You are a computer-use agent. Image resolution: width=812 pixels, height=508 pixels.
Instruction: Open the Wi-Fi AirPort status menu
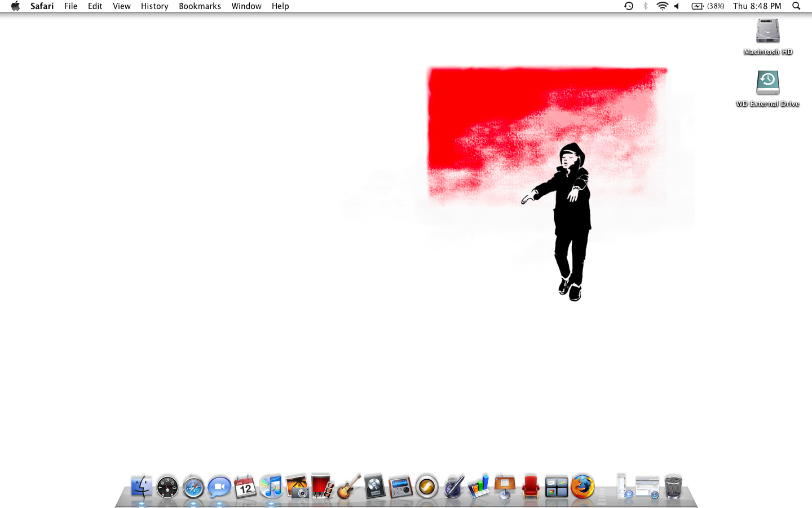662,6
